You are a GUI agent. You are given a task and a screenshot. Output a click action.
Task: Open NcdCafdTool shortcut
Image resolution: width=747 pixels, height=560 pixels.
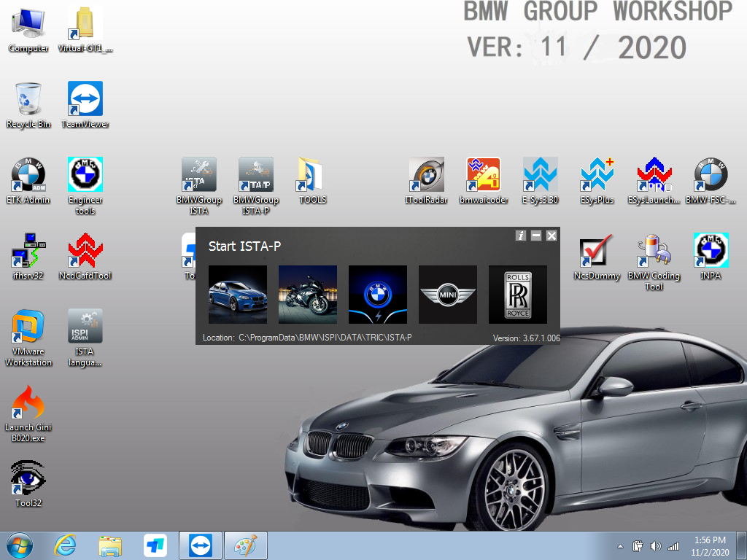pos(85,257)
